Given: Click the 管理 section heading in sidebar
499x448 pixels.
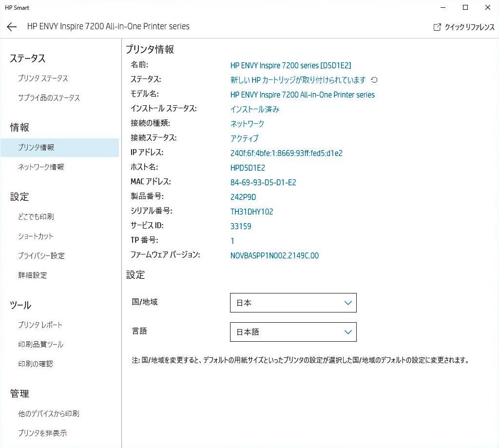Looking at the screenshot, I should click(19, 393).
